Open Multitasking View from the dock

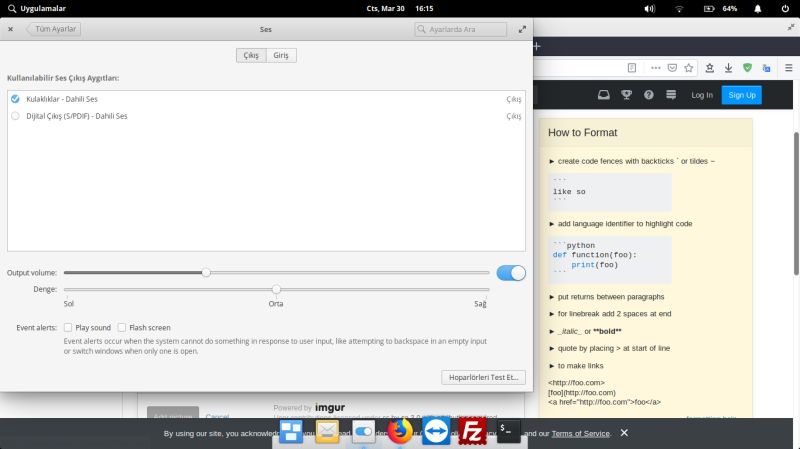pos(291,432)
